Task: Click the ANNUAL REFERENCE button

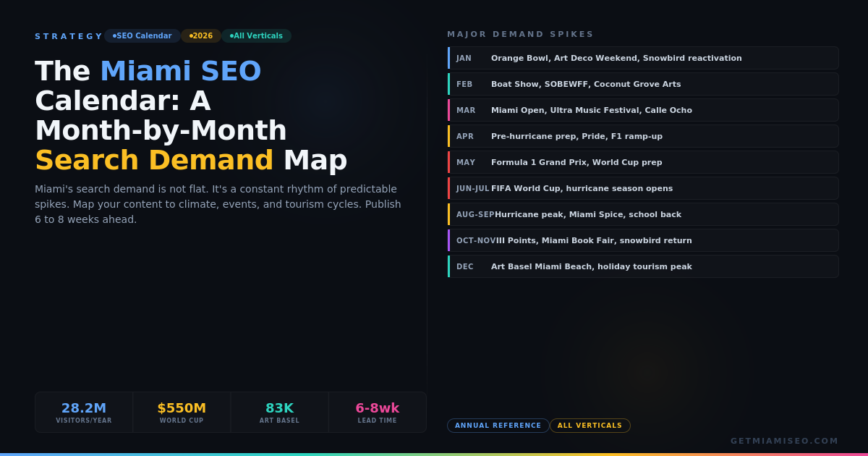Action: pyautogui.click(x=498, y=426)
